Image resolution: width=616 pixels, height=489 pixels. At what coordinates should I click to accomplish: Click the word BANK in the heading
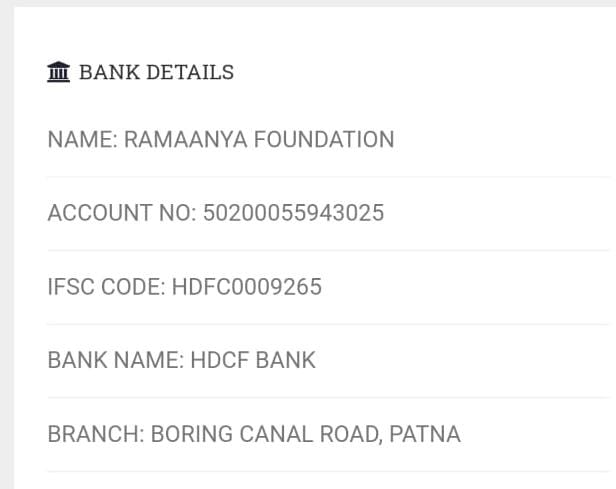(105, 73)
